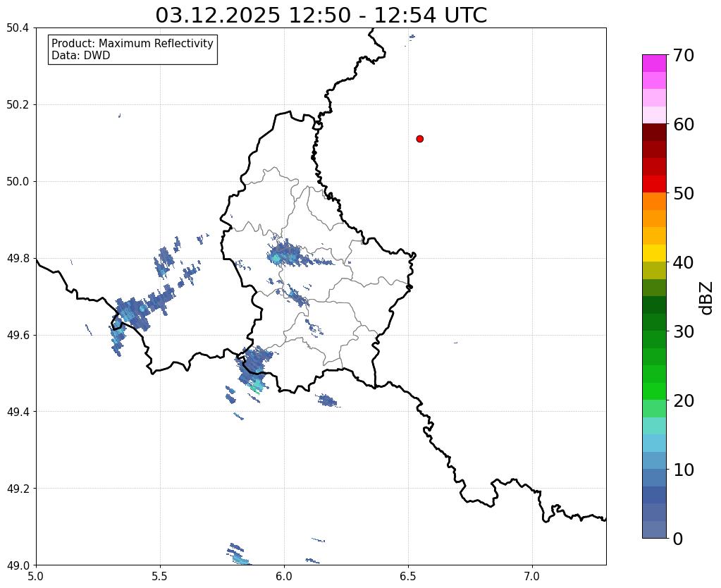This screenshot has height=588, width=721.
Task: Click the 50.4 latitude axis label
Action: pos(18,28)
